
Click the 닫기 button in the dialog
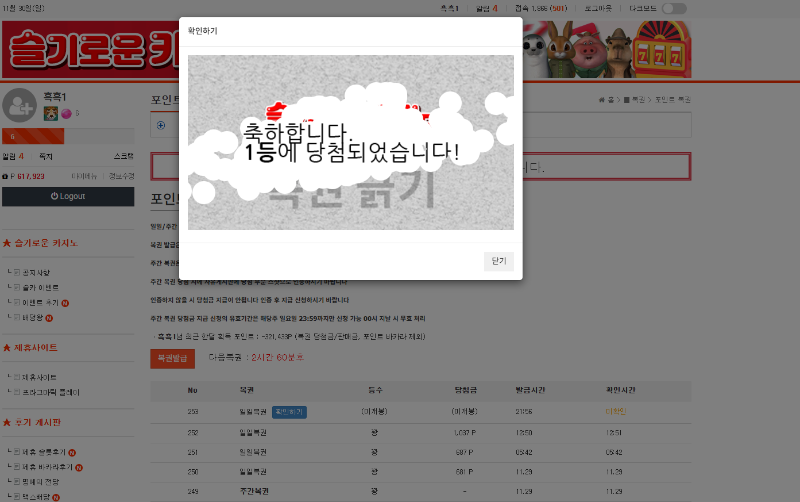pos(499,261)
